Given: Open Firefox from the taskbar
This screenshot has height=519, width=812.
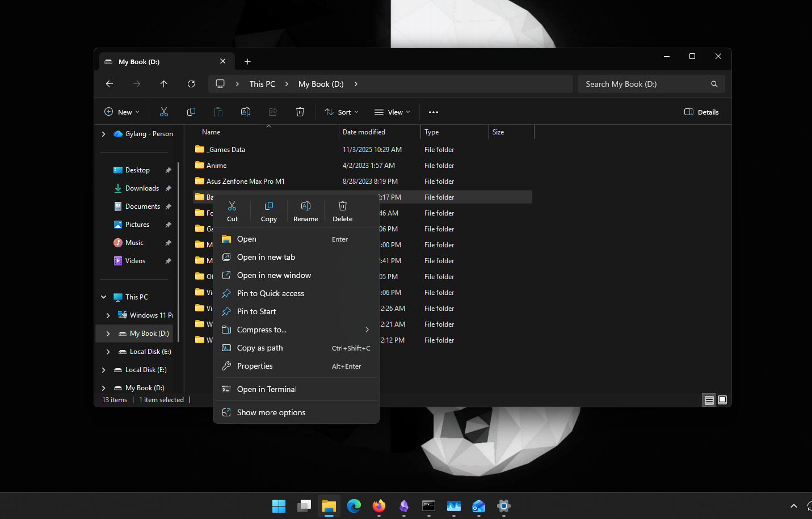Looking at the screenshot, I should click(379, 506).
